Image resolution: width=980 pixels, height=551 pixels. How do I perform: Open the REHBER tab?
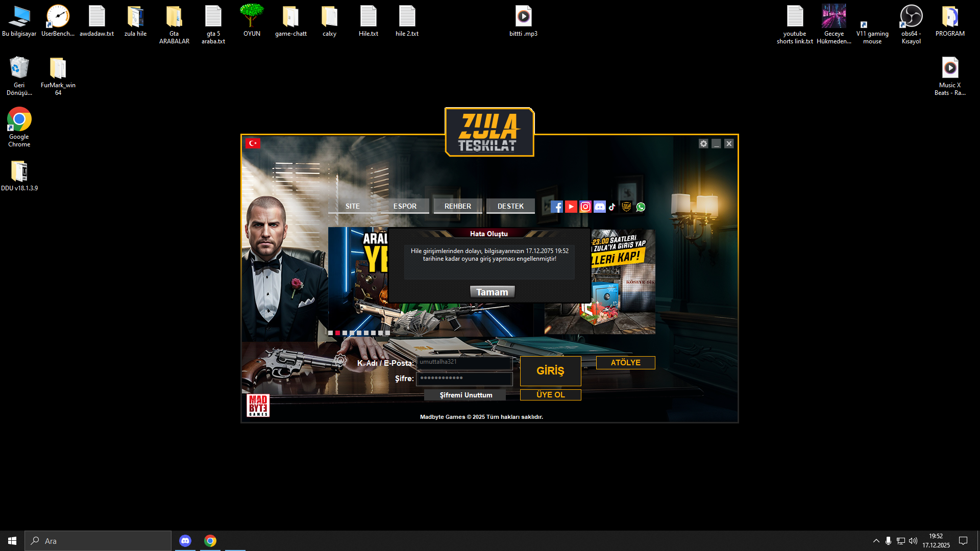click(x=458, y=206)
